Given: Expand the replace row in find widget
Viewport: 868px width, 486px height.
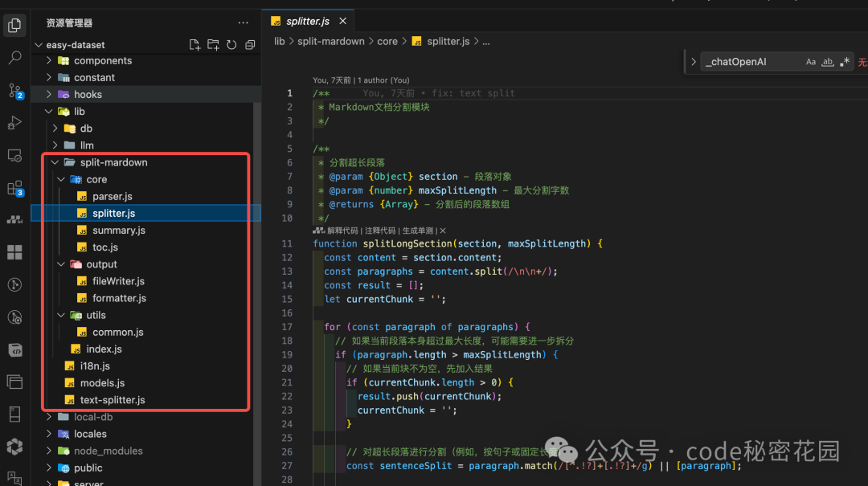Looking at the screenshot, I should pos(693,62).
